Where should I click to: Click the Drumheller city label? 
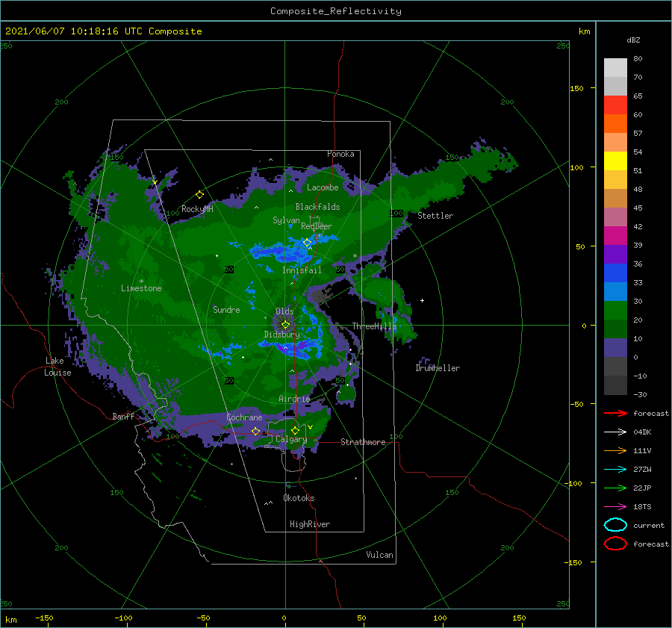438,368
